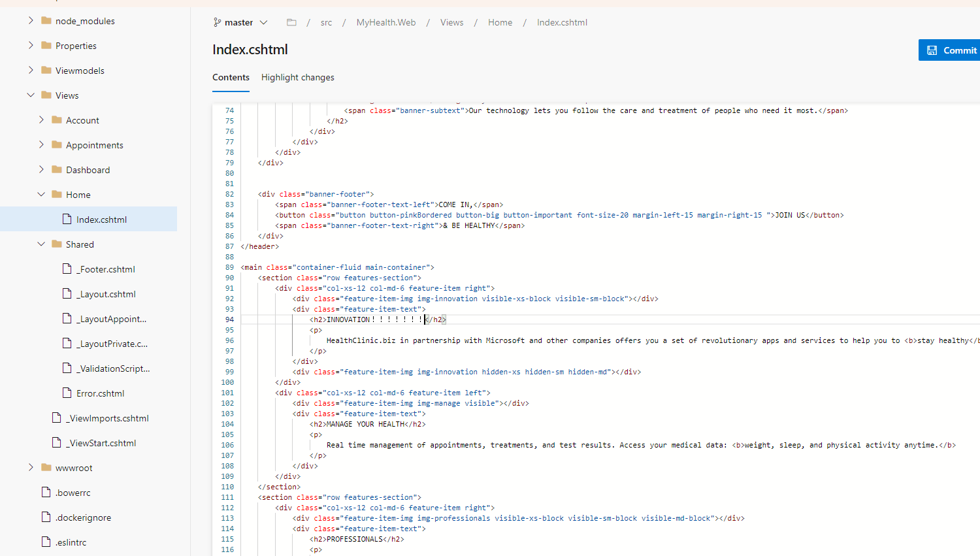Image resolution: width=980 pixels, height=556 pixels.
Task: Expand the node_modules folder chevron
Action: click(x=31, y=21)
